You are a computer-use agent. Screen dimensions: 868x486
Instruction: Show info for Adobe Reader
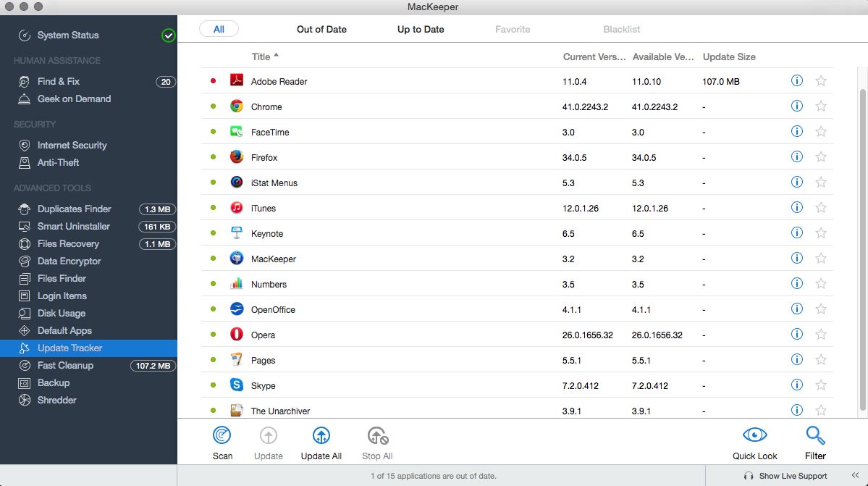click(x=796, y=81)
